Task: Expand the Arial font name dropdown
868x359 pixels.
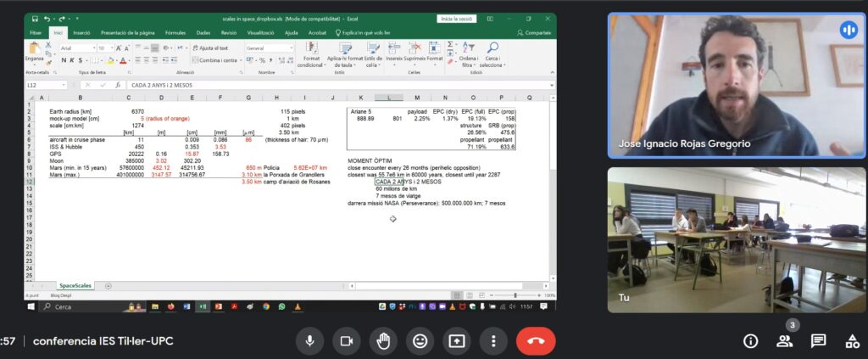Action: point(92,48)
